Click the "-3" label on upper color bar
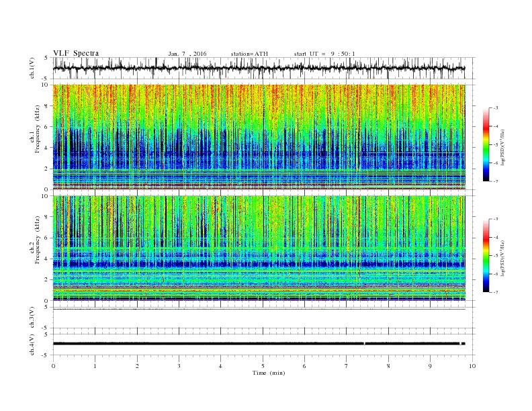 [496, 108]
